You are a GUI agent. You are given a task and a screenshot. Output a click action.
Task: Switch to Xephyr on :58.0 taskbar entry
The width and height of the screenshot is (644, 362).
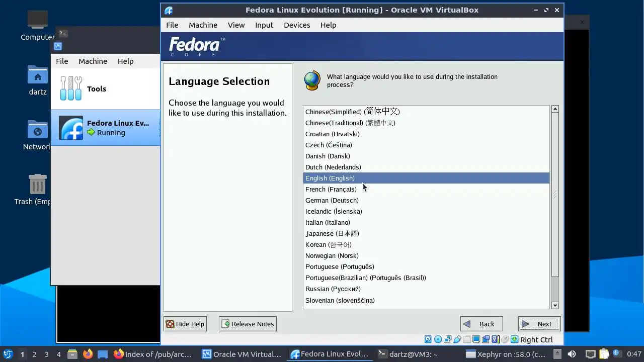(x=506, y=354)
